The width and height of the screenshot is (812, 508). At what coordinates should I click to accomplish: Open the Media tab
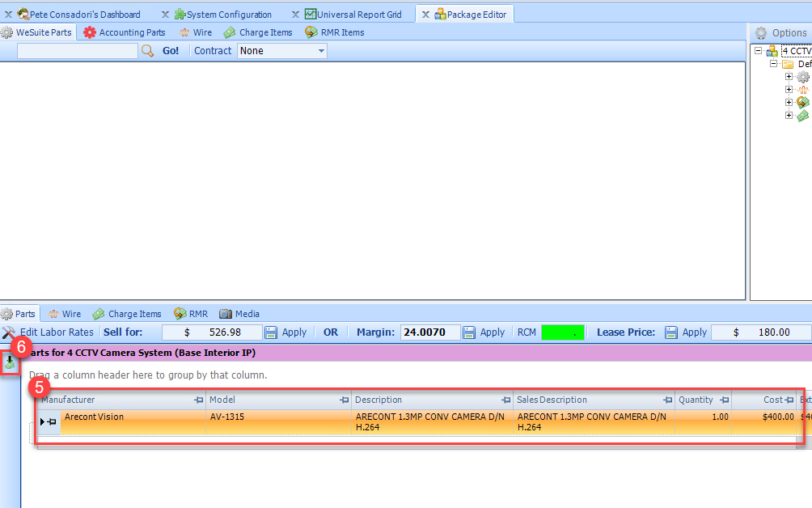pos(239,314)
